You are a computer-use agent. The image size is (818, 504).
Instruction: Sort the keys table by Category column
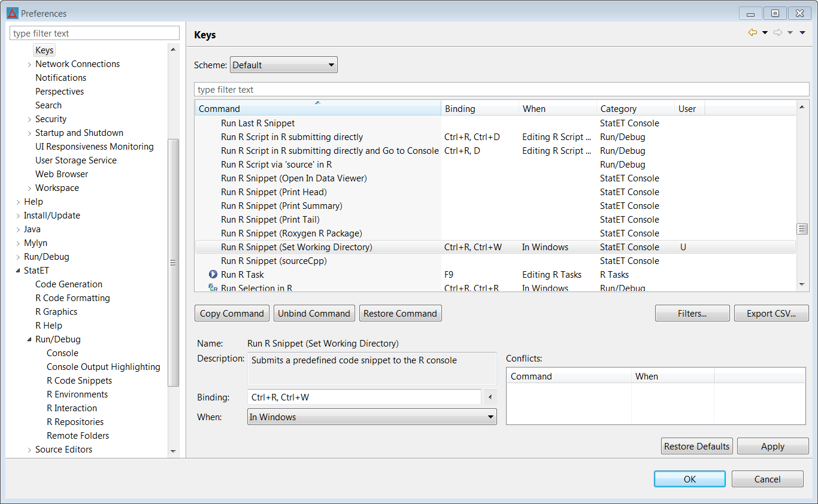coord(636,108)
